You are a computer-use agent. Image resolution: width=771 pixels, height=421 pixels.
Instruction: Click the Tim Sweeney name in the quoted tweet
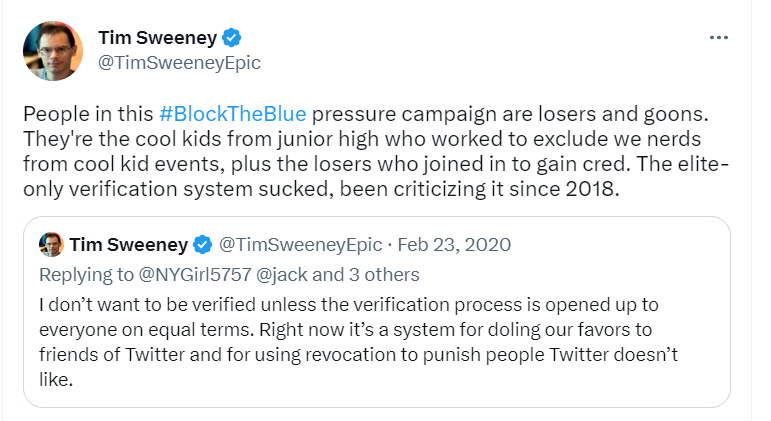point(128,244)
